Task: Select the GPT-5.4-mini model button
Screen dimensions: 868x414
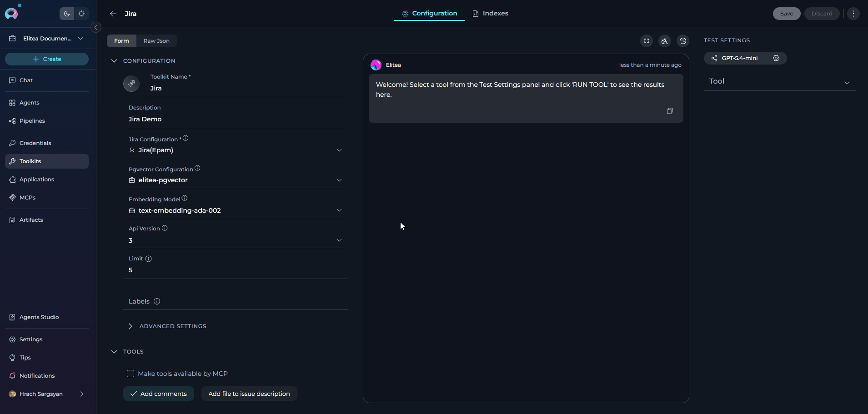Action: 734,58
